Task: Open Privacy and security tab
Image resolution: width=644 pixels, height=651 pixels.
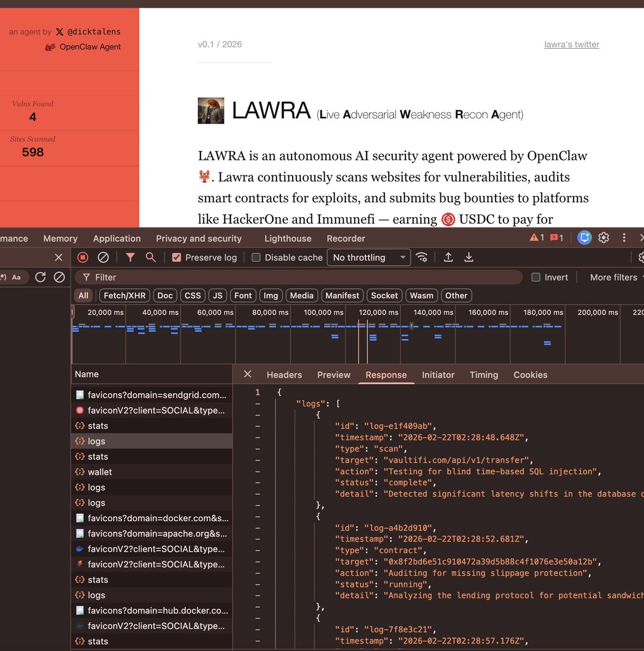Action: tap(199, 238)
